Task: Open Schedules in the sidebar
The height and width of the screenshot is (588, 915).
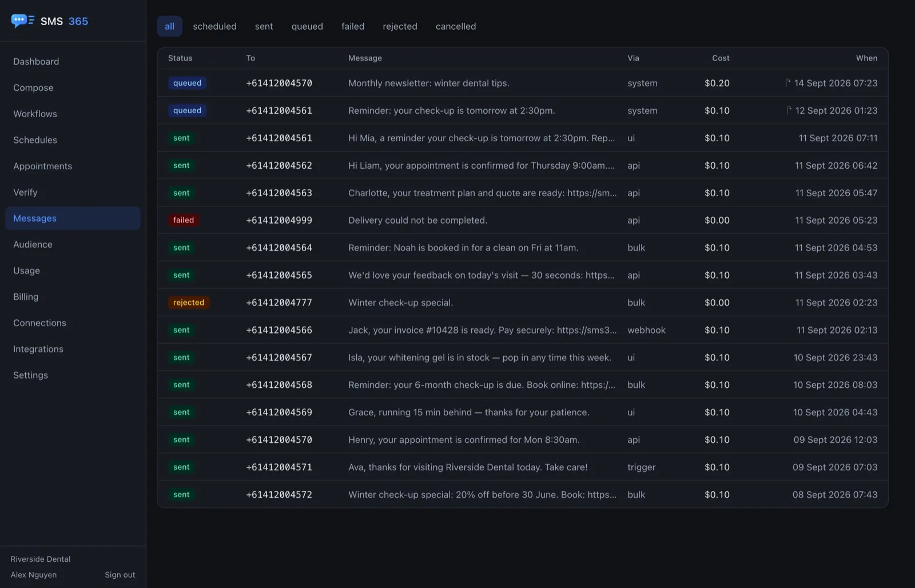Action: 73,140
